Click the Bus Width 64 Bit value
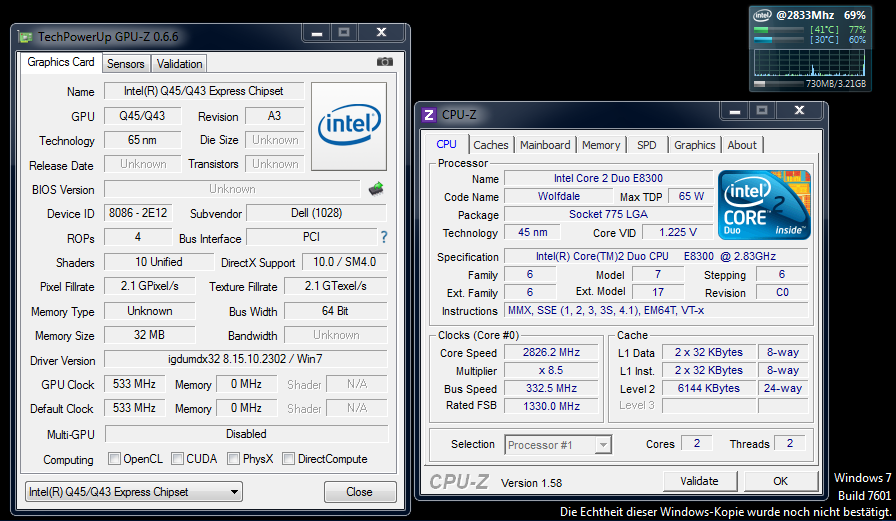The height and width of the screenshot is (521, 896). tap(335, 311)
